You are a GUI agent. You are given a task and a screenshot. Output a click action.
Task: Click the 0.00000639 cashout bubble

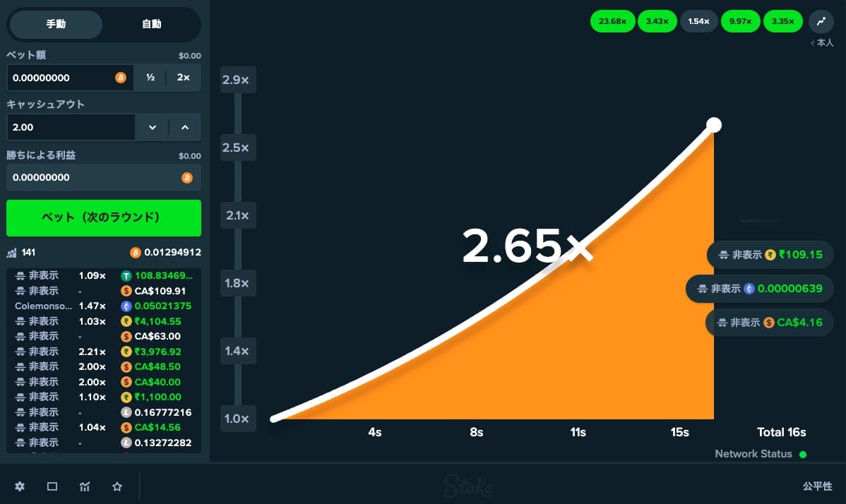pyautogui.click(x=760, y=289)
